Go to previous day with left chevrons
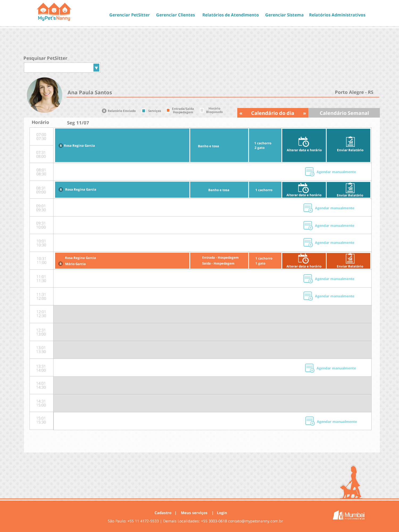 tap(241, 113)
